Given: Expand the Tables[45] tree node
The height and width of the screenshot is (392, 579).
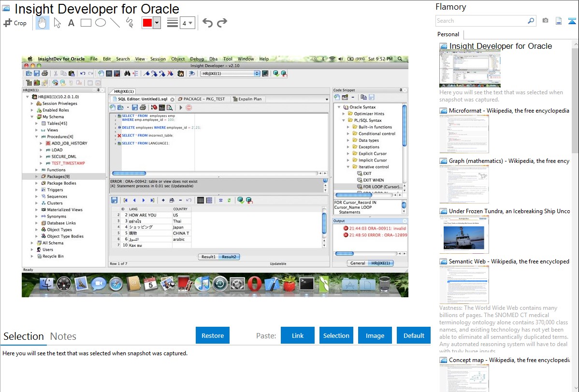Looking at the screenshot, I should point(37,123).
